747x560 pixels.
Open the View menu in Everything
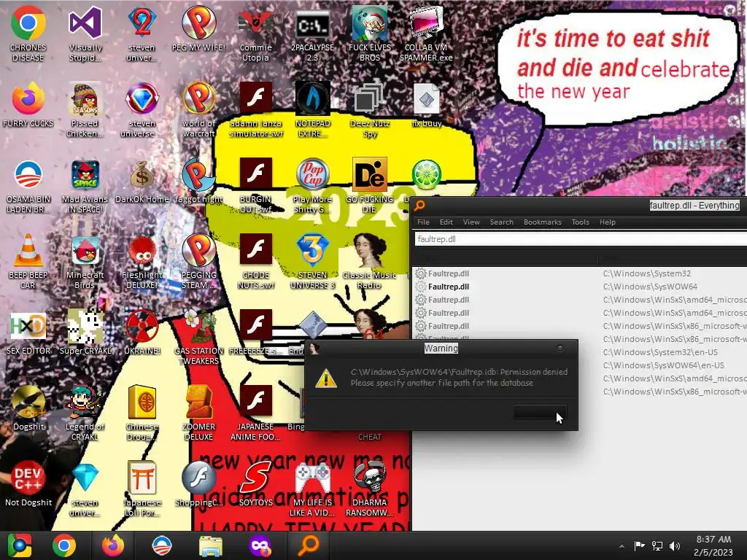coord(471,222)
